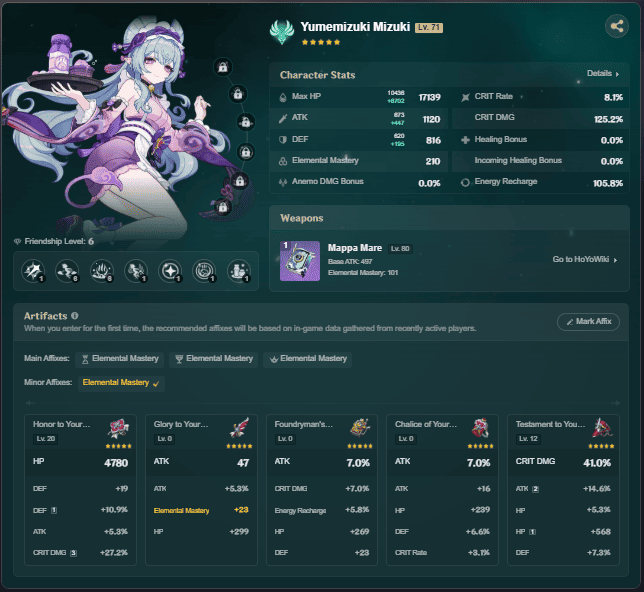The width and height of the screenshot is (644, 592).
Task: Open the second talent icon in skill row
Action: 67,271
